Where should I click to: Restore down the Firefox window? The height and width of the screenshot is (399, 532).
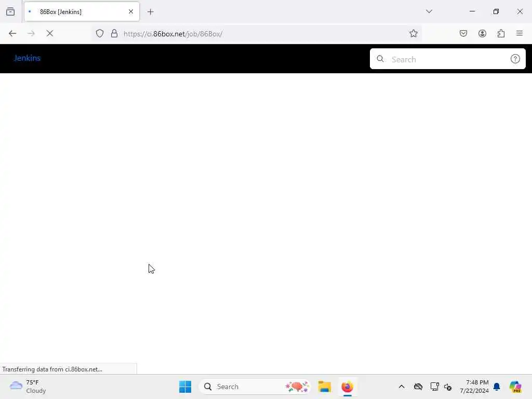point(496,11)
